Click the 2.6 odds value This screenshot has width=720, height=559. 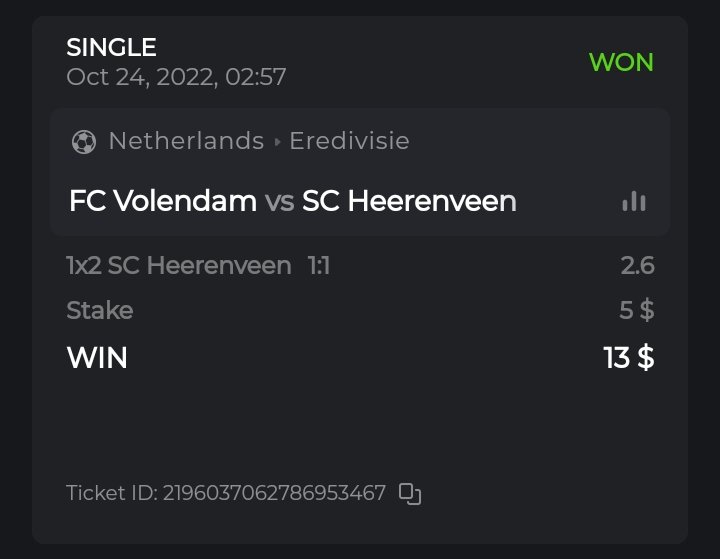637,265
